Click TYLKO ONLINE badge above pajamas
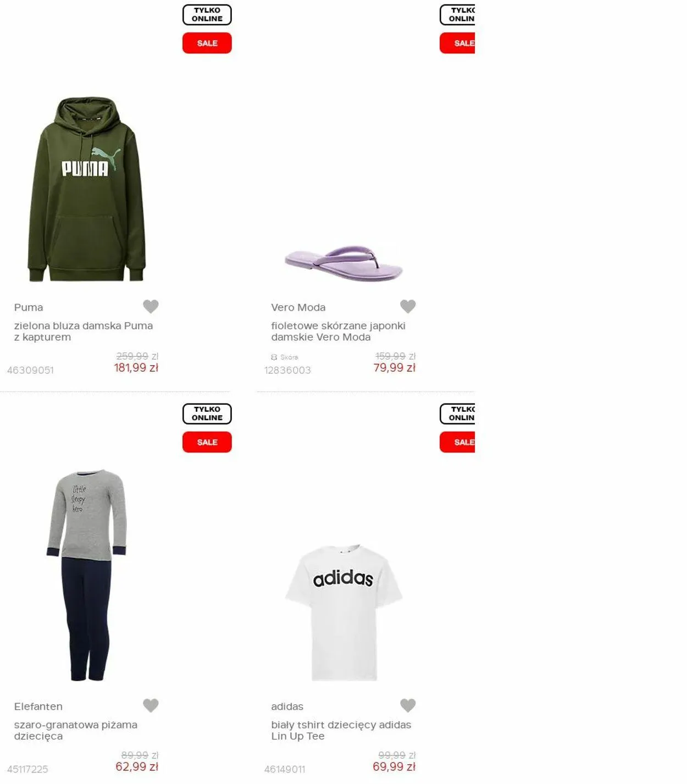The width and height of the screenshot is (687, 784). click(207, 413)
